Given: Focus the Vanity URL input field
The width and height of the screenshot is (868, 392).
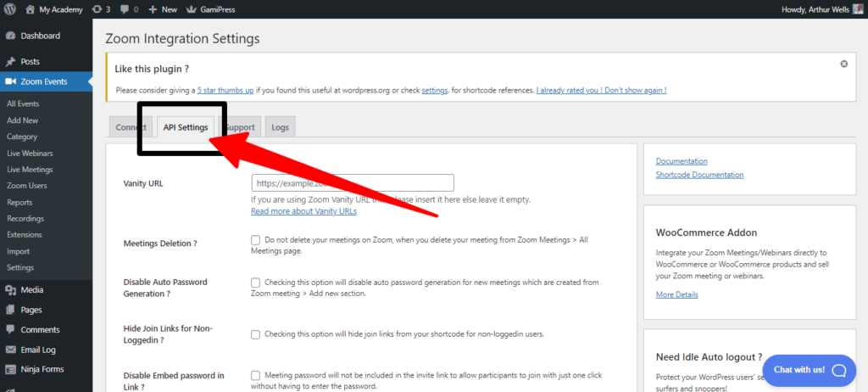Looking at the screenshot, I should (353, 183).
